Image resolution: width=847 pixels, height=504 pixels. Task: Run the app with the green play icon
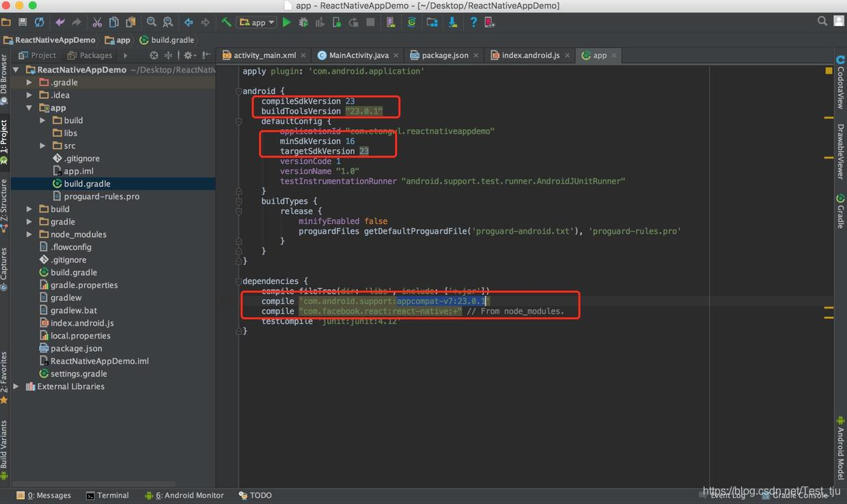287,23
